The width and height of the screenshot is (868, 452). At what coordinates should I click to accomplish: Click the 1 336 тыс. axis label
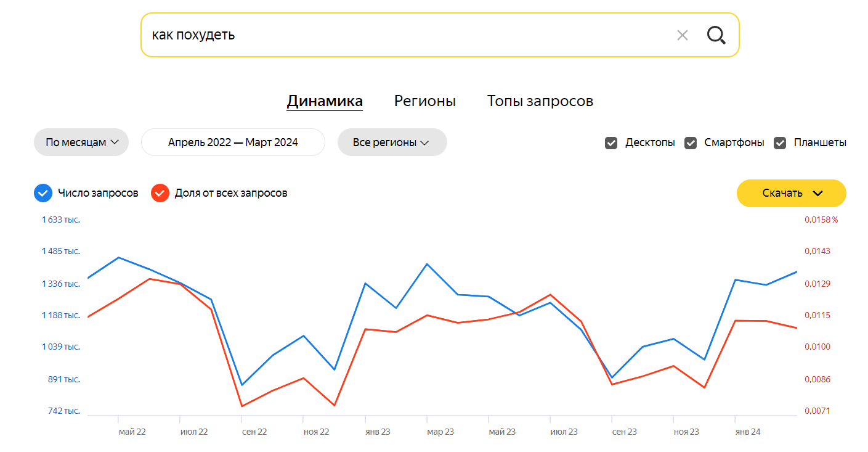click(x=61, y=284)
